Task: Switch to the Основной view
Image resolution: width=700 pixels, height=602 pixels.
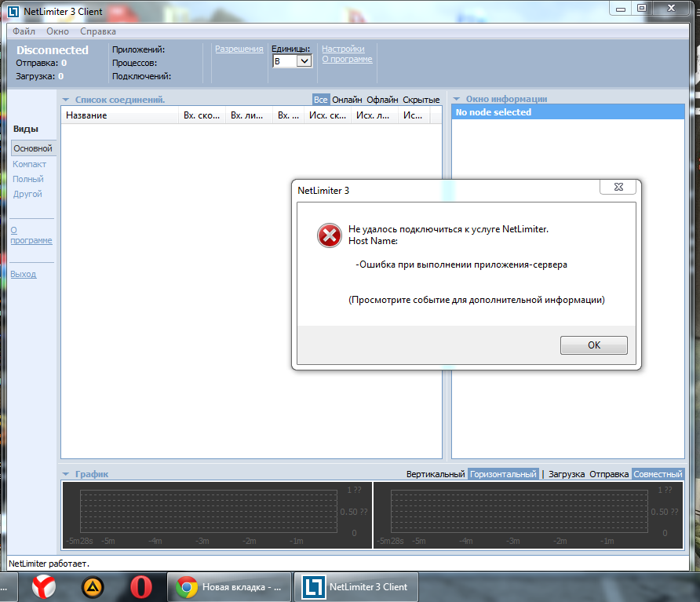Action: 33,148
